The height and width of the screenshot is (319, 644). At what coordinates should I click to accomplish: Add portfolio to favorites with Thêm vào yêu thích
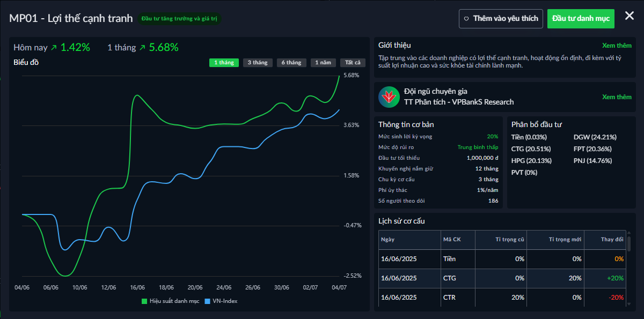click(x=501, y=19)
